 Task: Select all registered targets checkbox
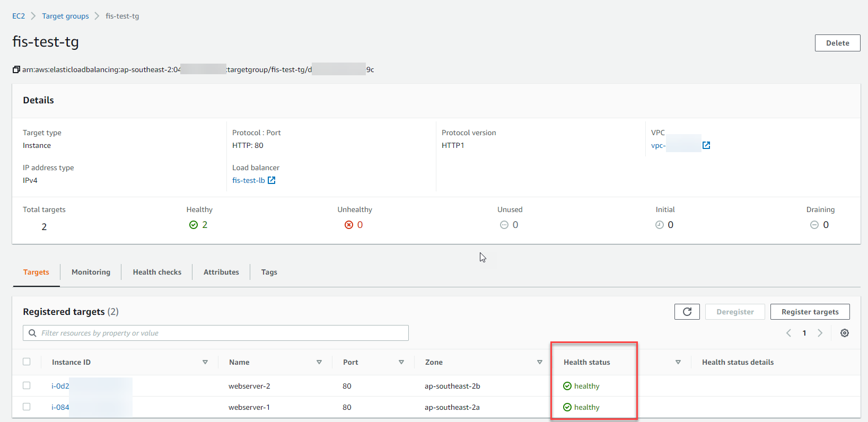coord(27,362)
